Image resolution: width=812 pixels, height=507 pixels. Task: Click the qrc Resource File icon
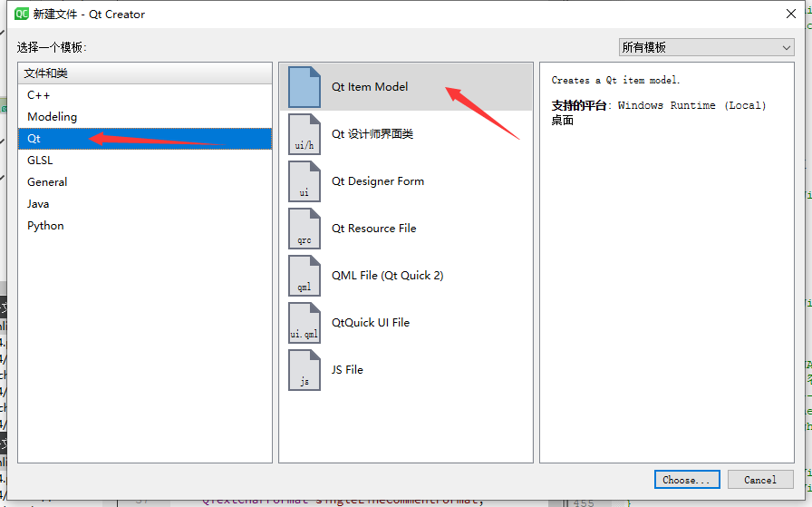coord(304,229)
